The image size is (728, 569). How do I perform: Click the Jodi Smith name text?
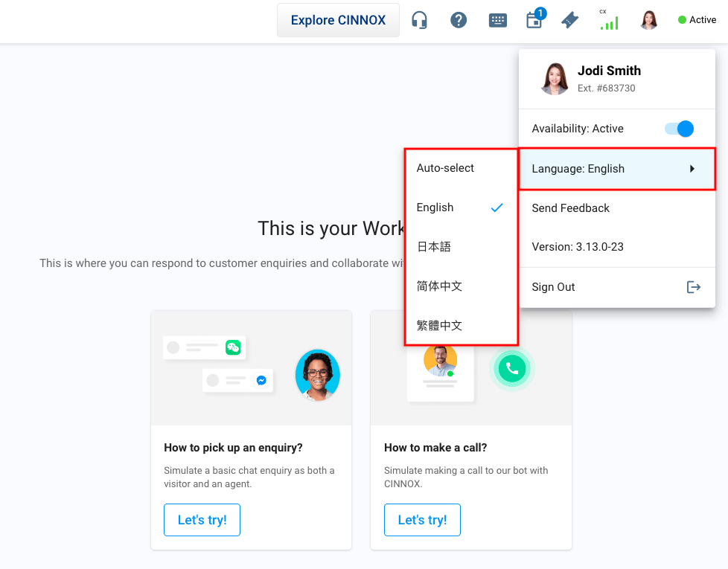pos(609,71)
